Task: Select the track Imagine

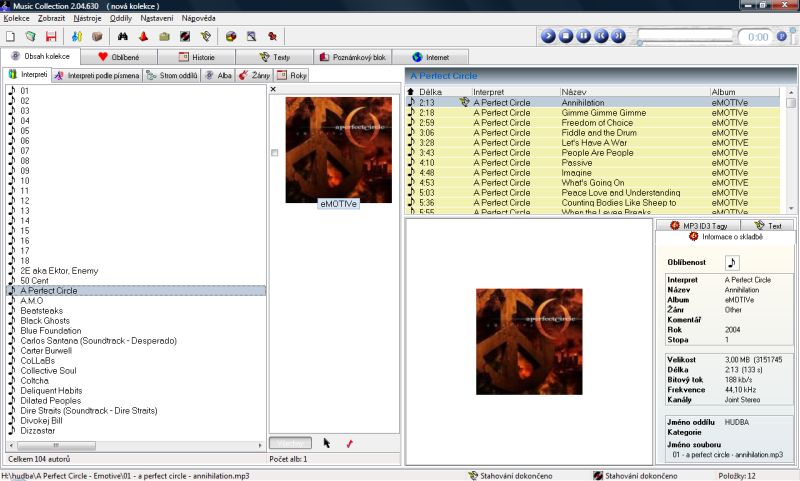Action: [576, 172]
